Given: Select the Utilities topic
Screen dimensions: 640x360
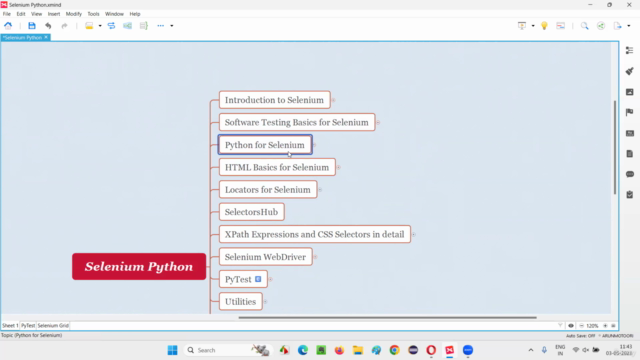Looking at the screenshot, I should coord(240,302).
